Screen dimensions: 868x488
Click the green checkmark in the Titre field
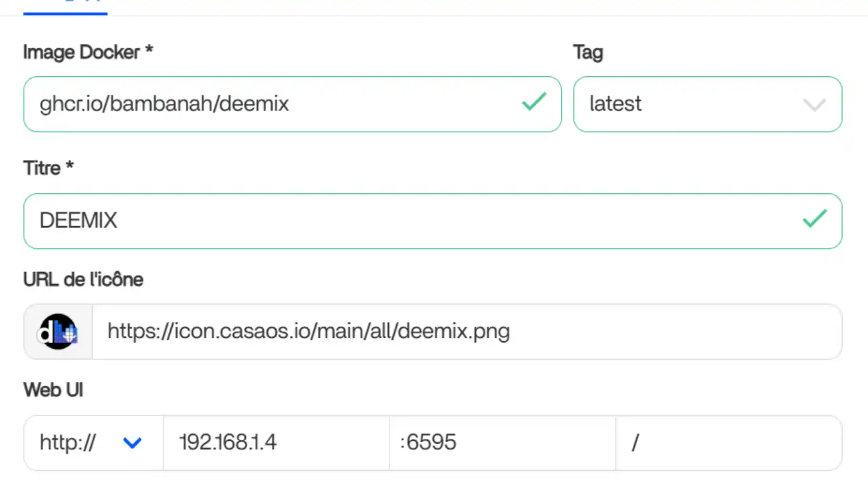point(814,219)
